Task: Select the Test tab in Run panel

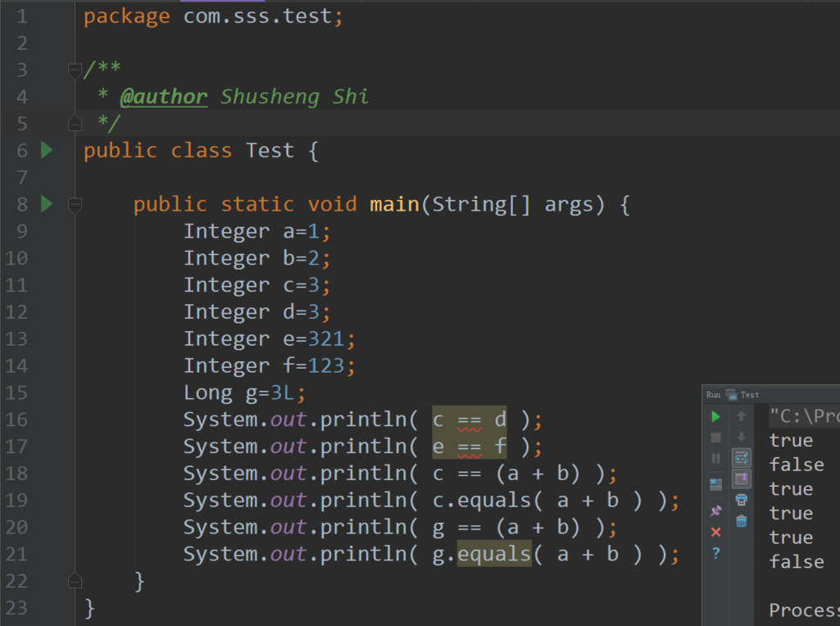Action: pos(743,395)
